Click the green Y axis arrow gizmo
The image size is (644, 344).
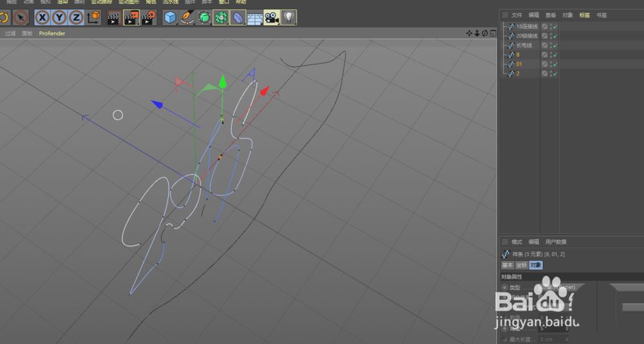(223, 81)
